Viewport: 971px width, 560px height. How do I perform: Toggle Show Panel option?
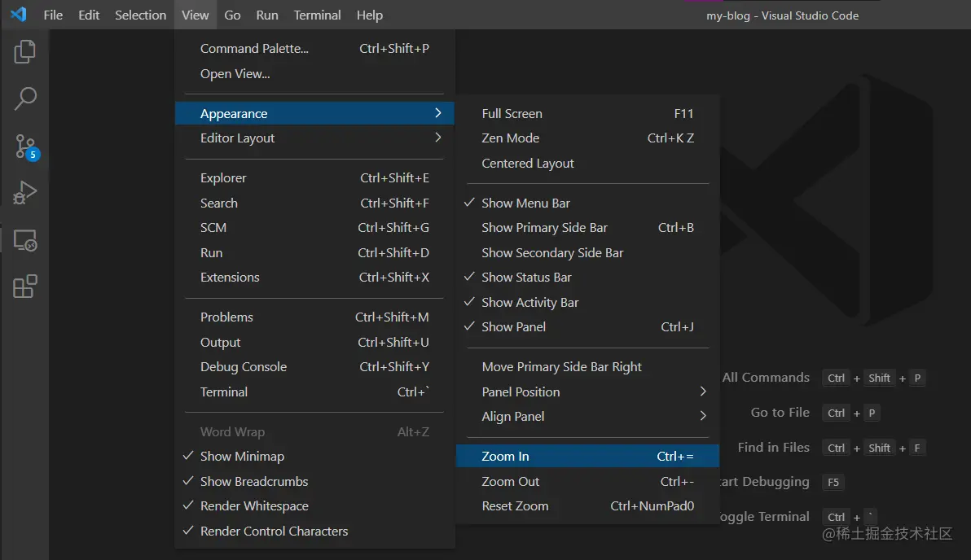[587, 326]
